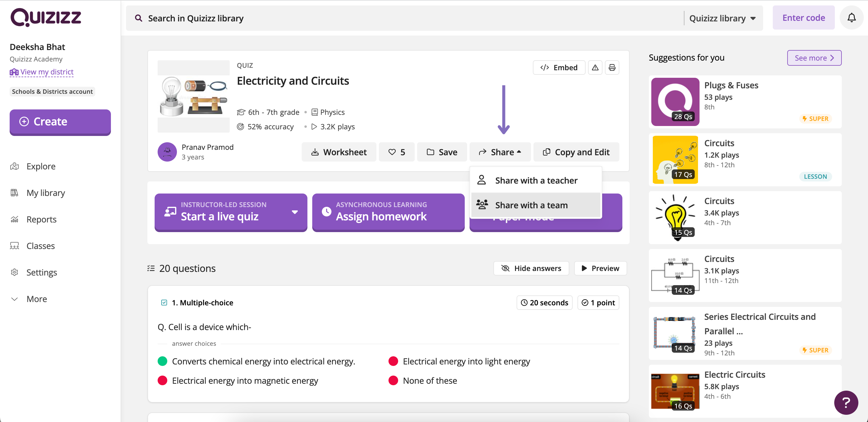This screenshot has height=422, width=868.
Task: Click the heart/like icon showing 5 likes
Action: click(396, 152)
